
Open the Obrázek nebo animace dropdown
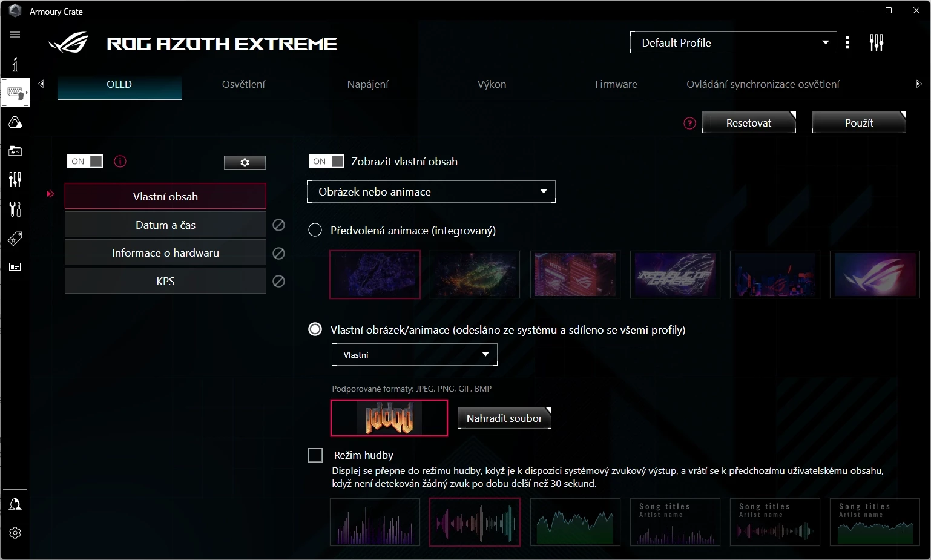(x=431, y=191)
